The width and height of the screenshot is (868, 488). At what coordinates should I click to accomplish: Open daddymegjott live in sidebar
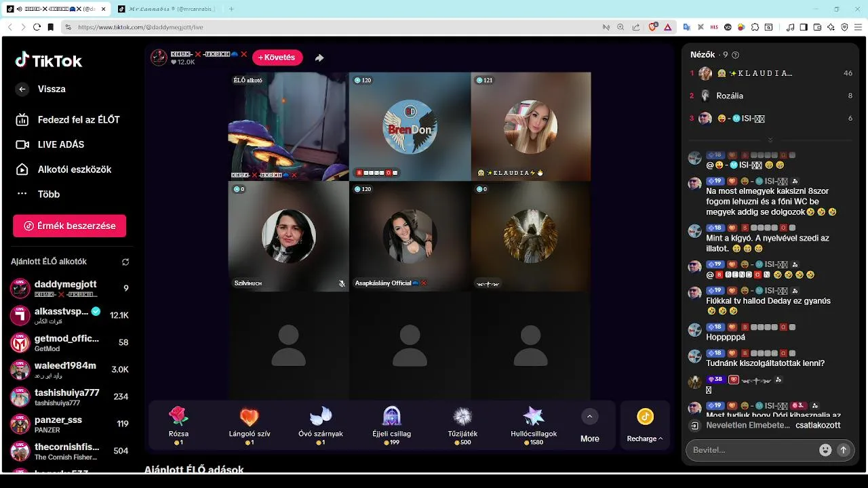tap(69, 288)
